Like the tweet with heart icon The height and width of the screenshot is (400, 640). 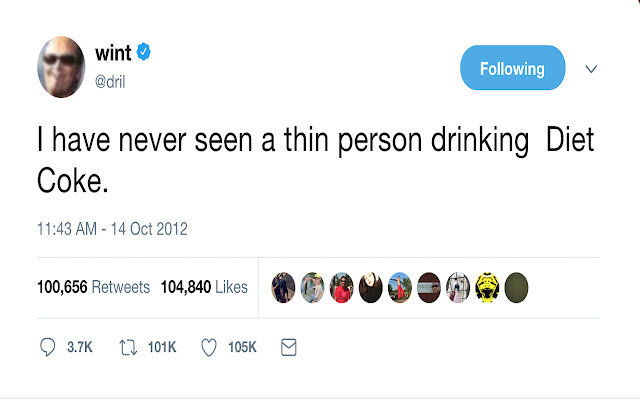point(209,347)
